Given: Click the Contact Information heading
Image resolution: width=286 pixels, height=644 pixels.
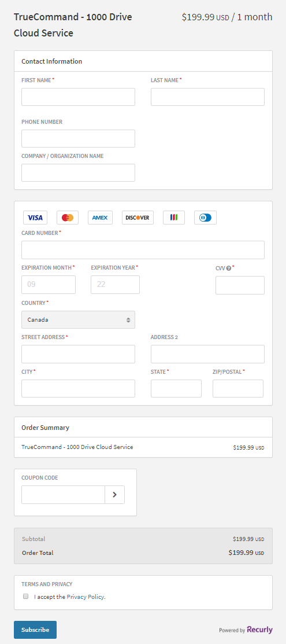Looking at the screenshot, I should point(51,61).
